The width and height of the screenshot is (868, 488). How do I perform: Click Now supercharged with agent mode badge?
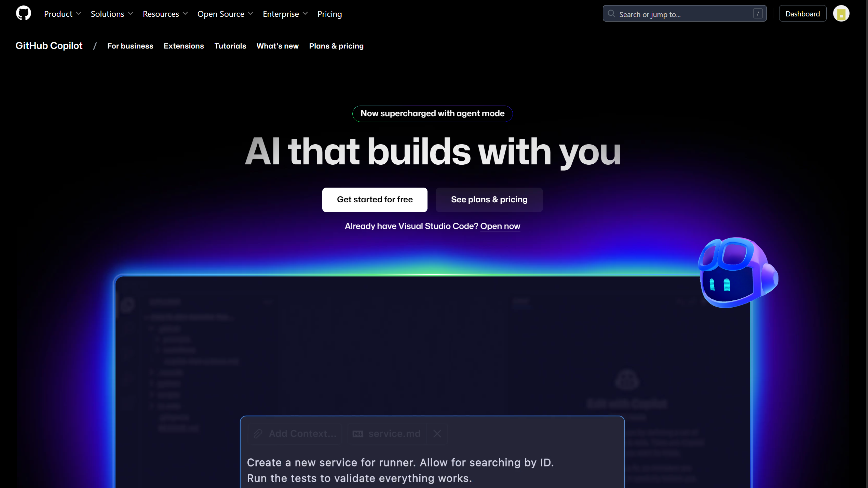tap(432, 113)
